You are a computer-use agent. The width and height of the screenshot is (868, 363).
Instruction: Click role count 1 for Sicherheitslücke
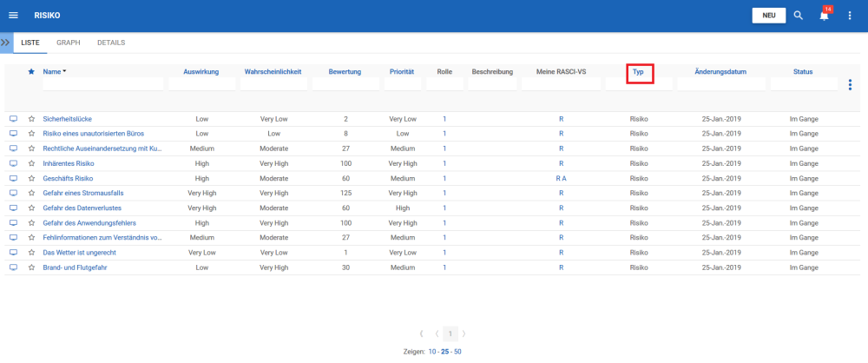pyautogui.click(x=444, y=119)
